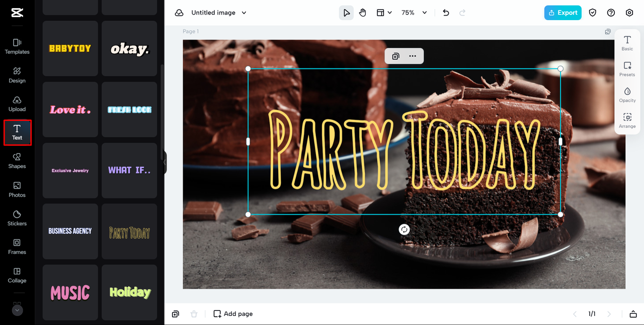Open the 75% zoom dropdown
The image size is (644, 325).
414,13
